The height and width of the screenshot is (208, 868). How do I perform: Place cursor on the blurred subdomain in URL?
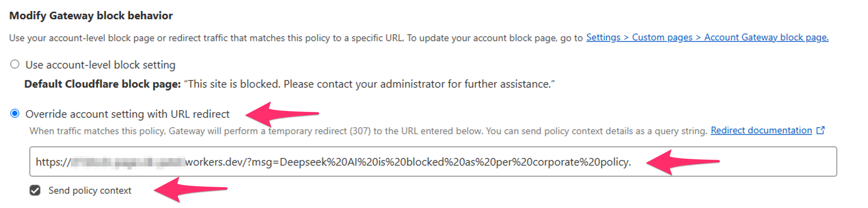click(128, 162)
